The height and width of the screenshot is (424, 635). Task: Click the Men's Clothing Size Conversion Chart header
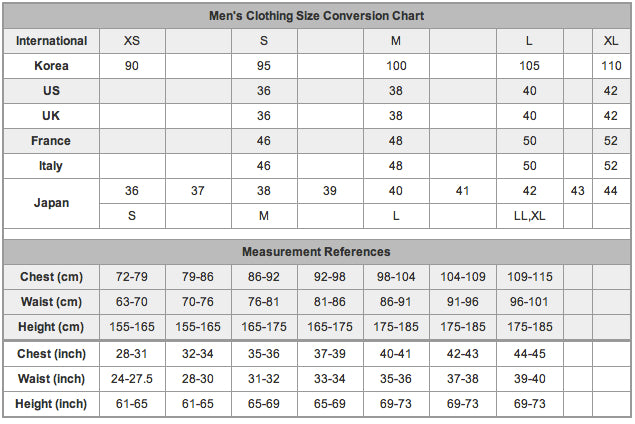pyautogui.click(x=316, y=16)
